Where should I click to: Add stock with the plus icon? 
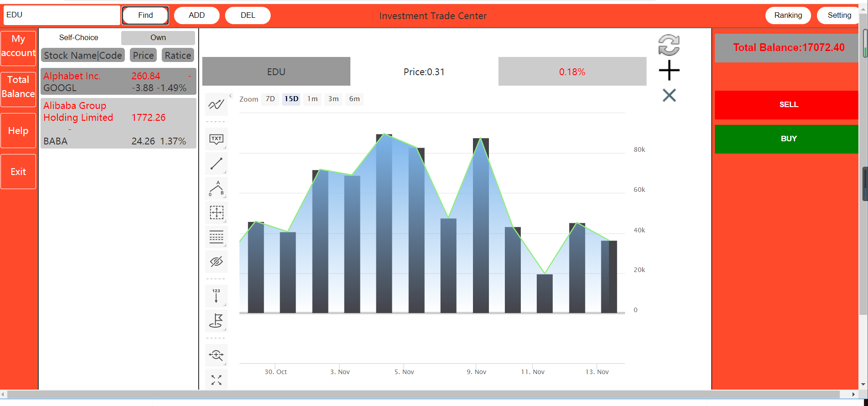point(669,70)
